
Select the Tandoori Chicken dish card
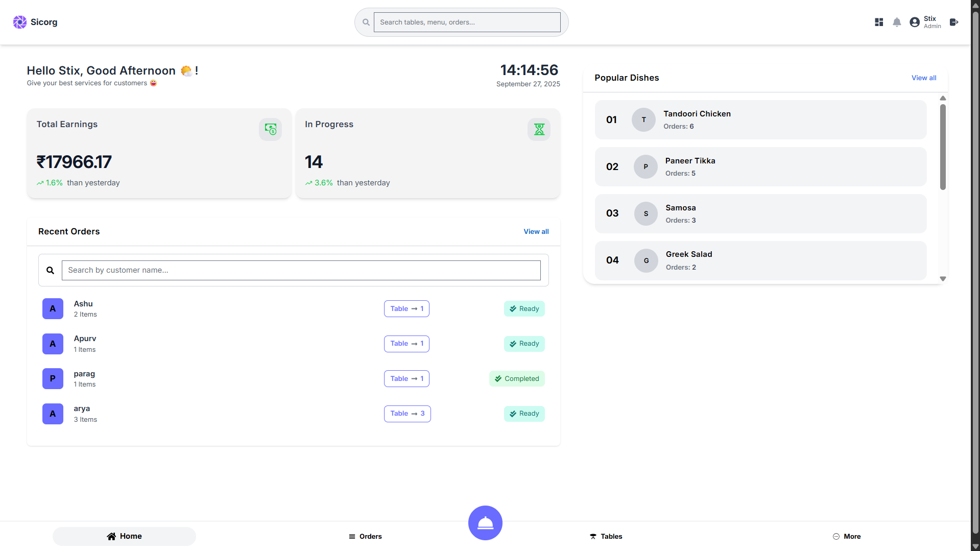(x=760, y=120)
